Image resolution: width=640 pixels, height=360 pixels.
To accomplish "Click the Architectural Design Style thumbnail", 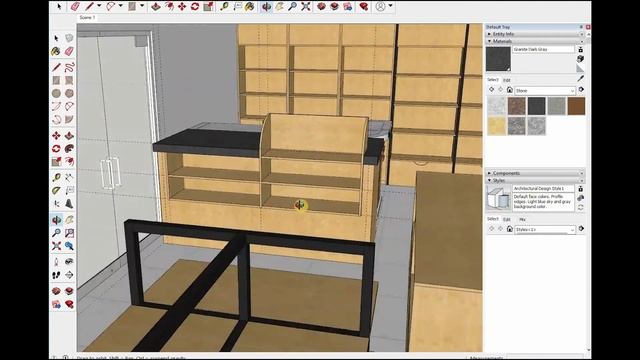I will click(x=498, y=198).
